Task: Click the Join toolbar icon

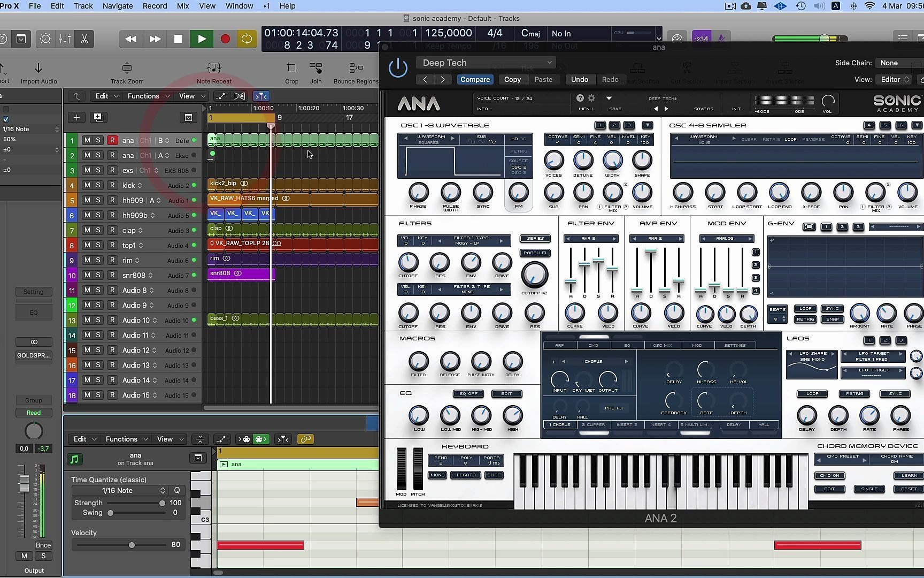Action: pyautogui.click(x=315, y=73)
